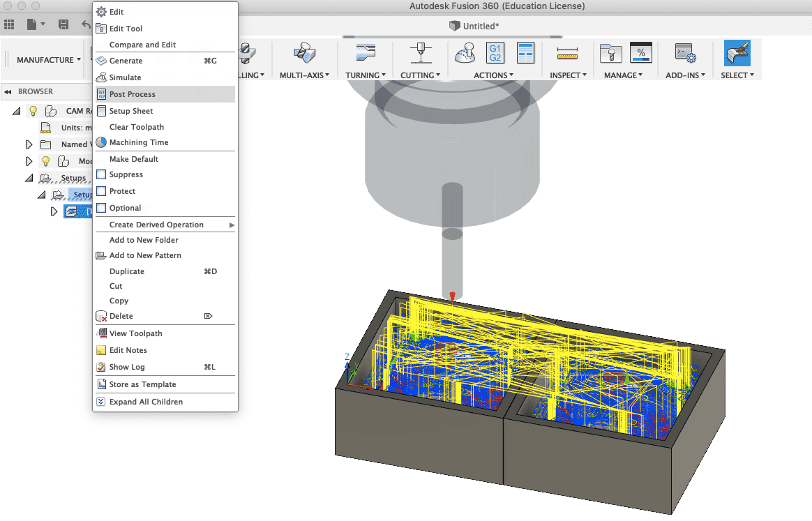Click the Multi-Axis toolpath icon

304,53
